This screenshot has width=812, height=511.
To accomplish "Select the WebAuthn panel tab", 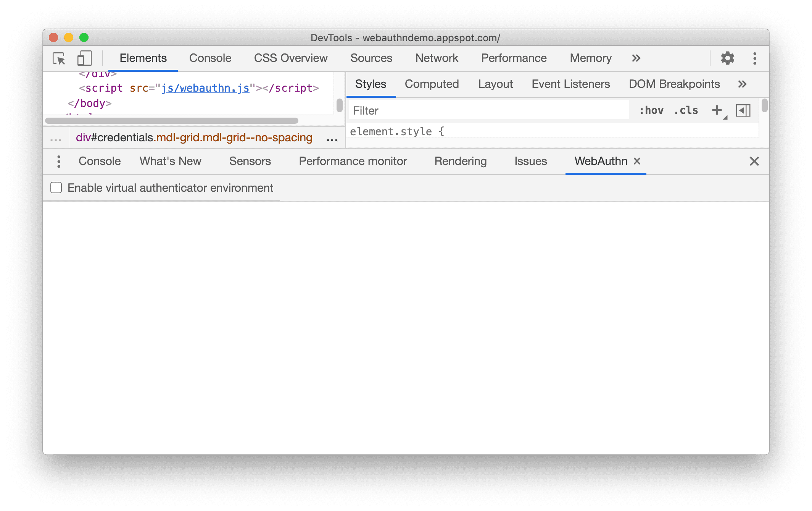I will pyautogui.click(x=600, y=160).
